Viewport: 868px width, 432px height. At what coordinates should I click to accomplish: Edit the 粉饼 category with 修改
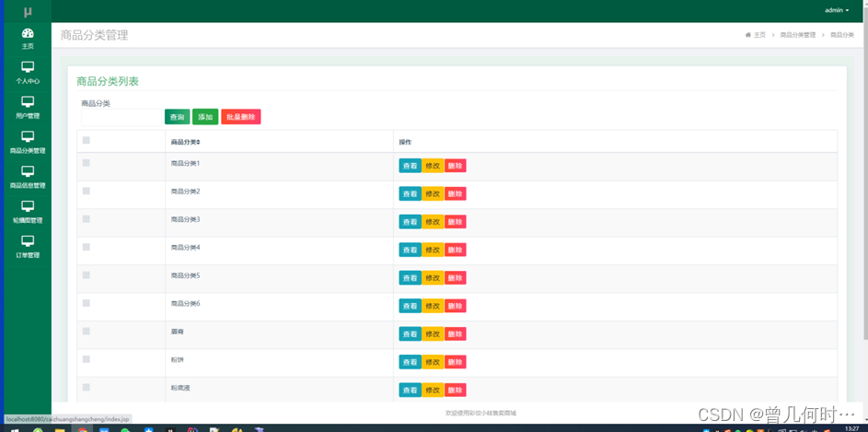point(433,362)
